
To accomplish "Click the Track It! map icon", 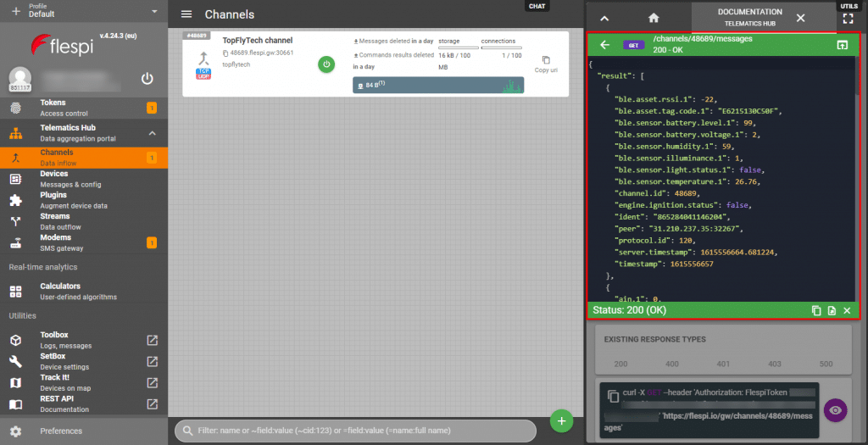I will click(15, 383).
